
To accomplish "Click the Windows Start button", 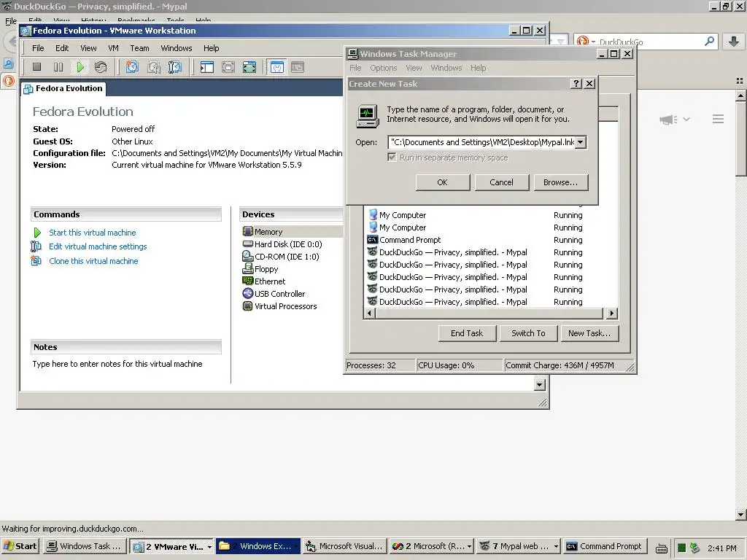I will click(20, 546).
